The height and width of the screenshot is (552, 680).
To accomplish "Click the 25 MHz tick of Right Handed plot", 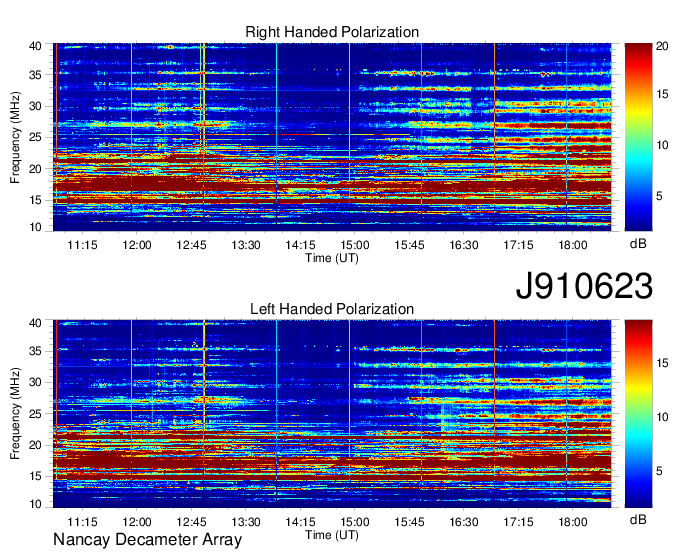I will pyautogui.click(x=35, y=137).
